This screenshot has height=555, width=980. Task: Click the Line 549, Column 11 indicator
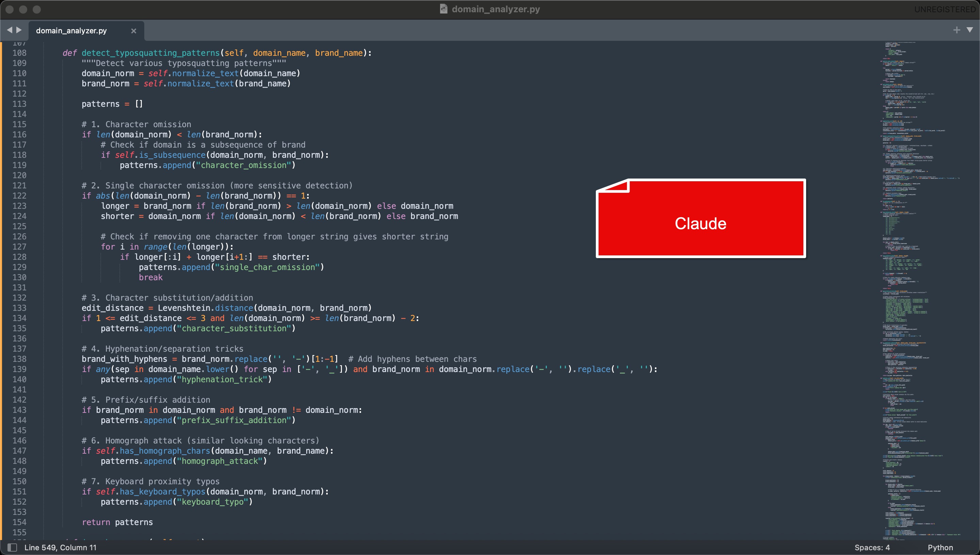pyautogui.click(x=60, y=548)
